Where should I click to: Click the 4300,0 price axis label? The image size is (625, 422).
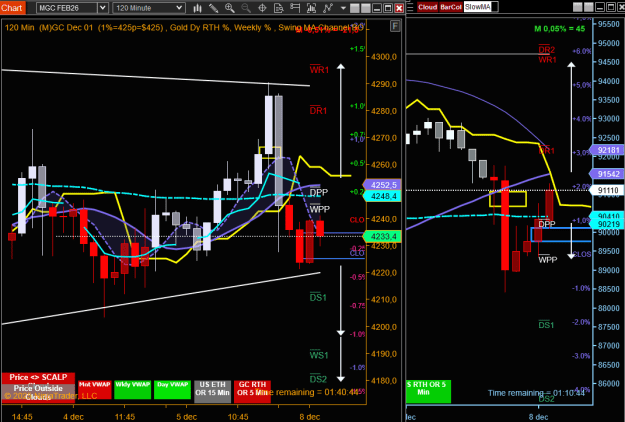coord(383,57)
